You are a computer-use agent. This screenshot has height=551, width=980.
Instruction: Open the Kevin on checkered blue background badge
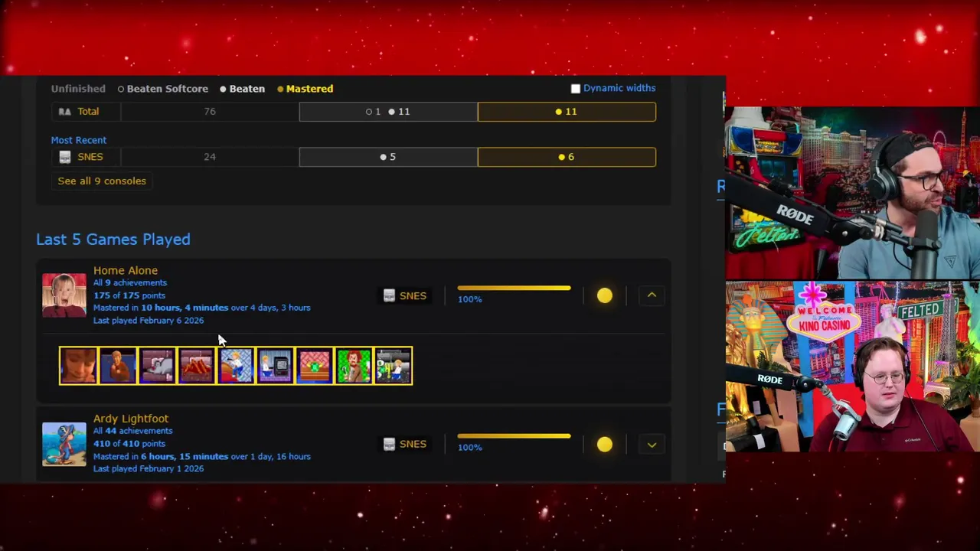pyautogui.click(x=236, y=366)
